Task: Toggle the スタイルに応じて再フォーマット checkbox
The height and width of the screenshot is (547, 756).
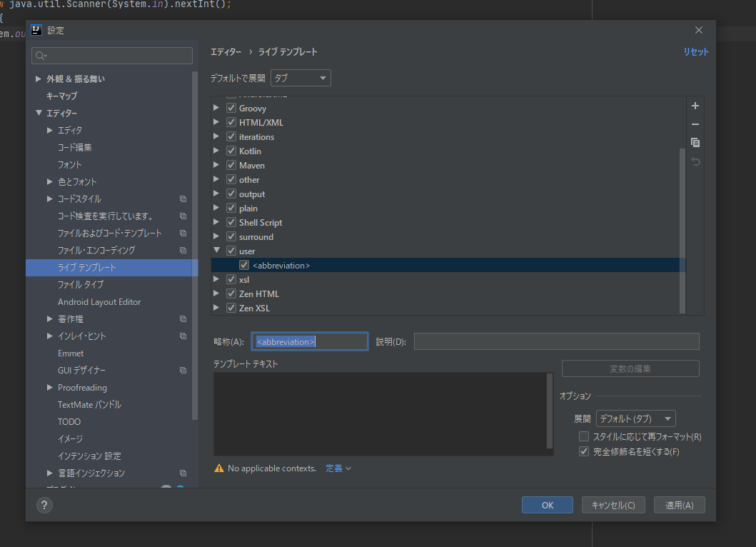Action: pos(584,436)
